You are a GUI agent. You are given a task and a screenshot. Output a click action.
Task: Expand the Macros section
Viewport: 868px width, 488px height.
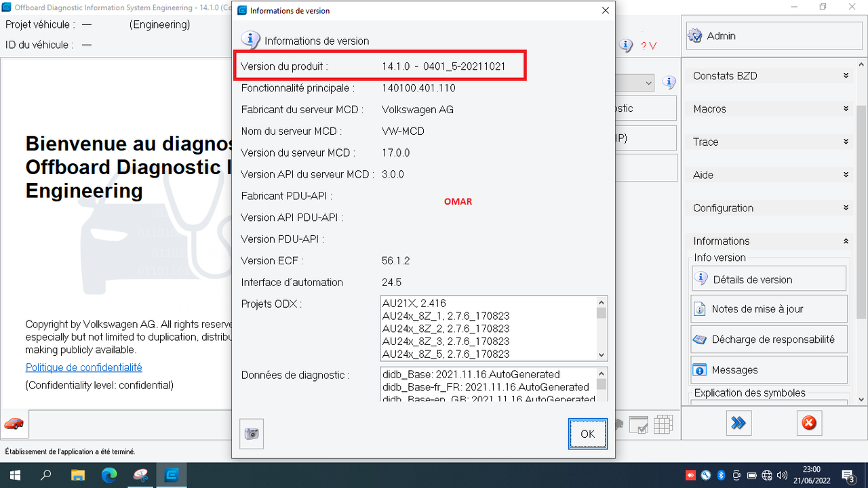click(x=770, y=109)
